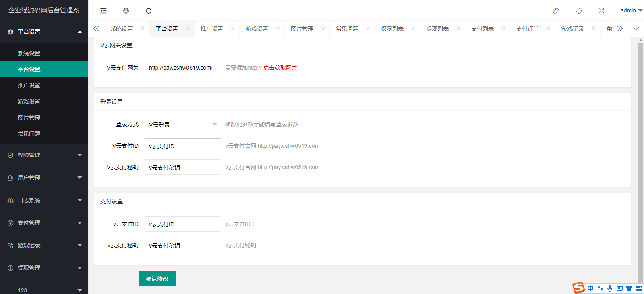Click the tag note icon

579,11
